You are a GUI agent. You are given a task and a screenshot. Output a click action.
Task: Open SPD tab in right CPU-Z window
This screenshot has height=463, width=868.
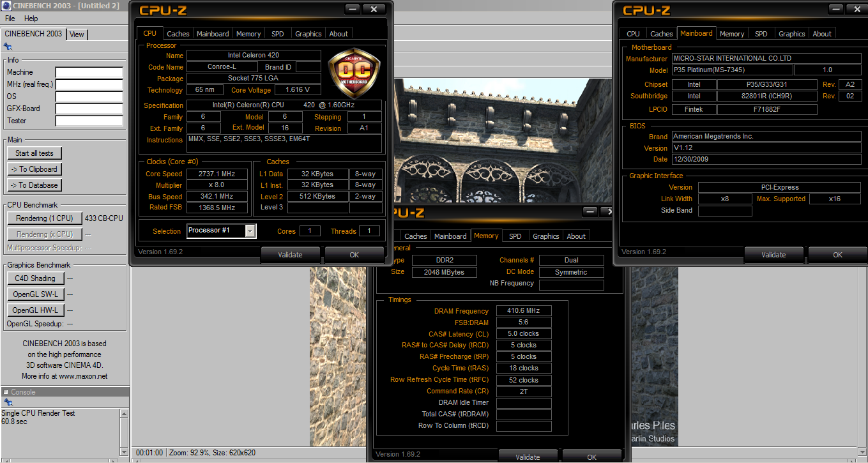[x=761, y=34]
